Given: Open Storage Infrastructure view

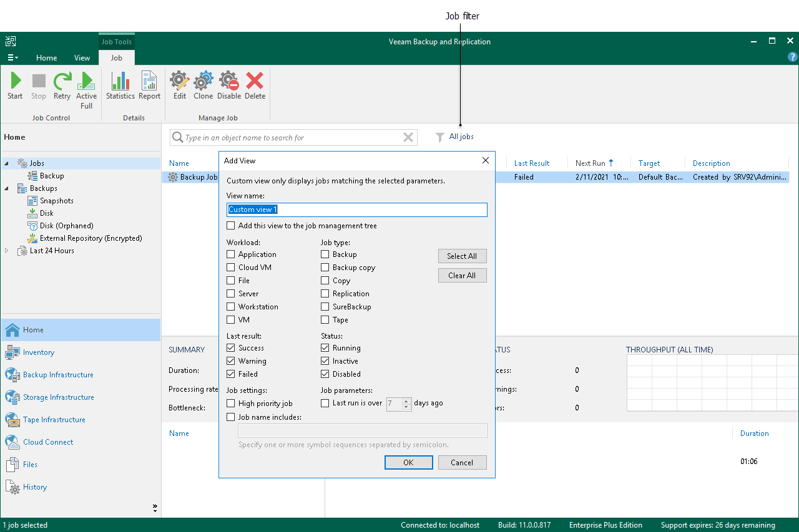Looking at the screenshot, I should coord(80,397).
